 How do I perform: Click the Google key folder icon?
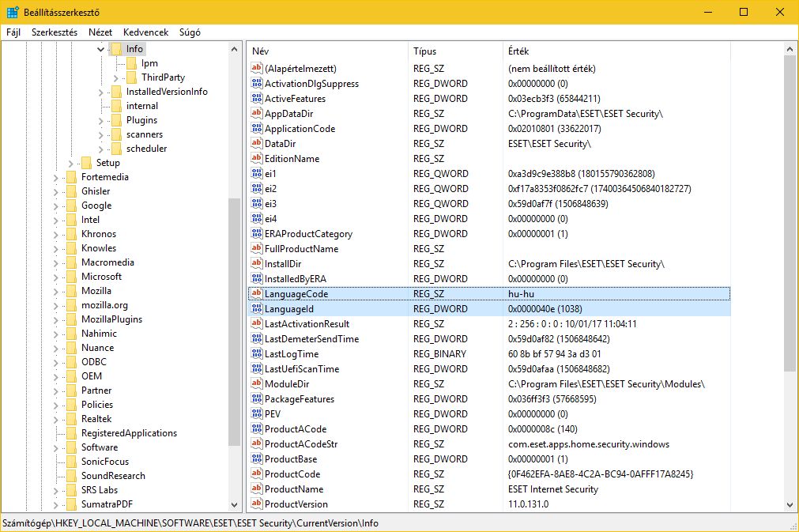71,206
